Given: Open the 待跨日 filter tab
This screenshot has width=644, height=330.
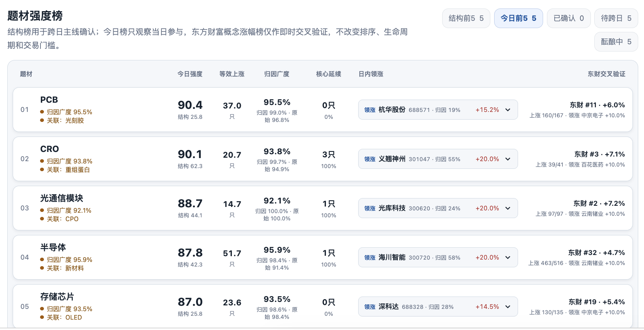Looking at the screenshot, I should point(616,18).
